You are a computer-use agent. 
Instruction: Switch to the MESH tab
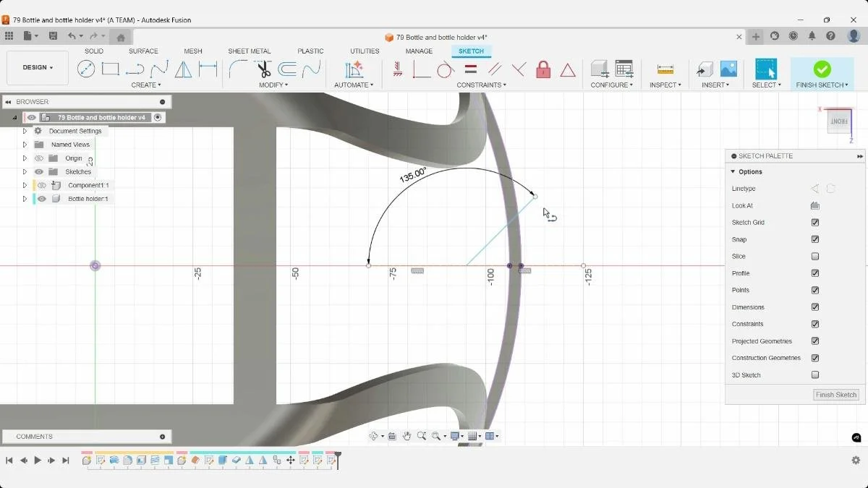pos(193,51)
